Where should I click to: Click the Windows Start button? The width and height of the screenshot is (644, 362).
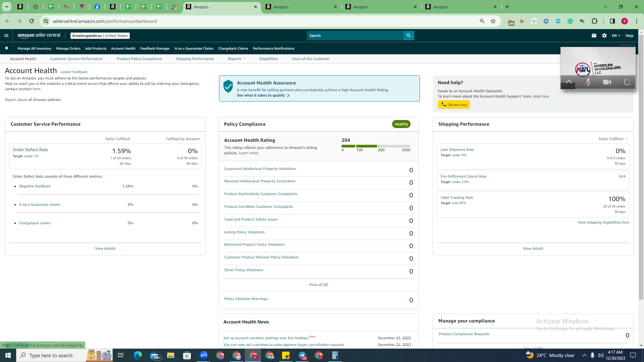click(8, 355)
